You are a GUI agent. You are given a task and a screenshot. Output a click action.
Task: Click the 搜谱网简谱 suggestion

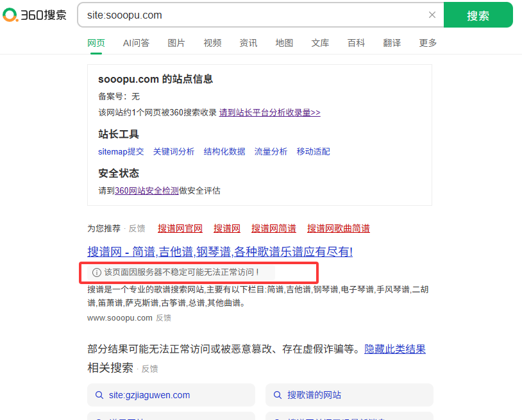[x=274, y=229]
